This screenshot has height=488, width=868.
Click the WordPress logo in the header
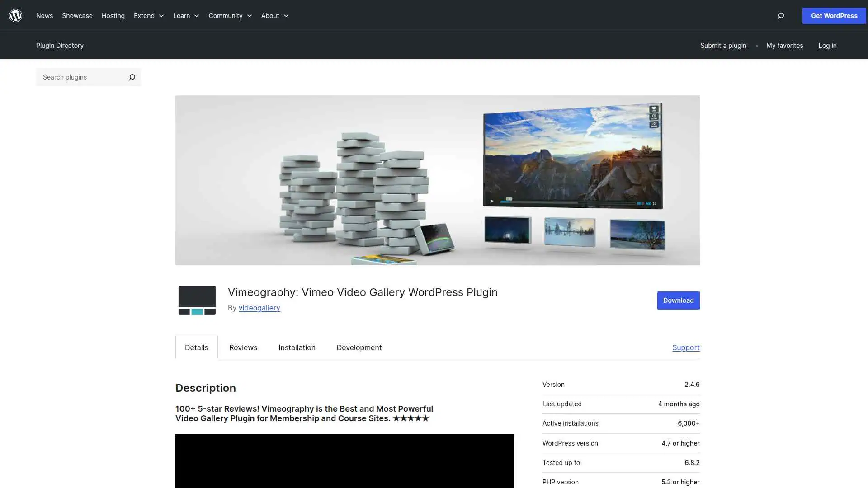16,15
